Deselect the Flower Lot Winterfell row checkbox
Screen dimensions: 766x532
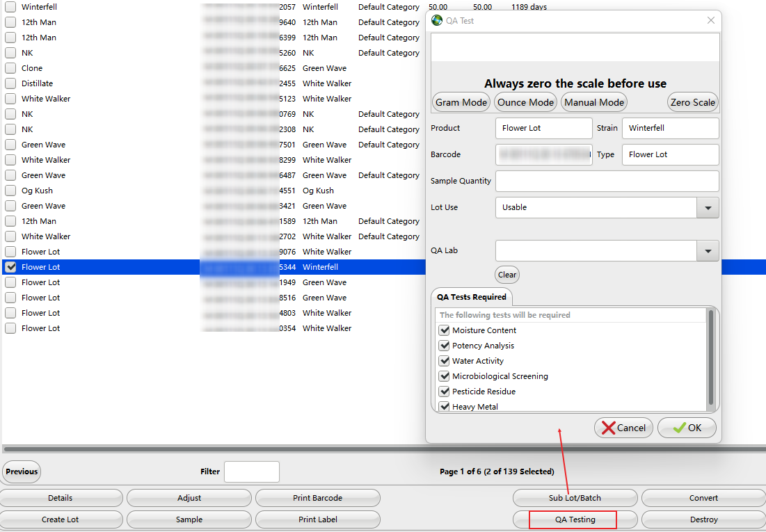[x=10, y=267]
